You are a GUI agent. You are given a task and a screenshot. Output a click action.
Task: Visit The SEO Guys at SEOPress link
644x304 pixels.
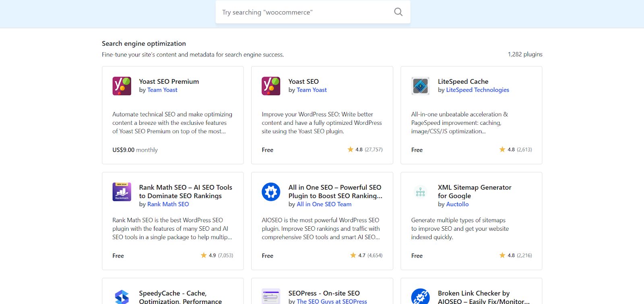(332, 301)
